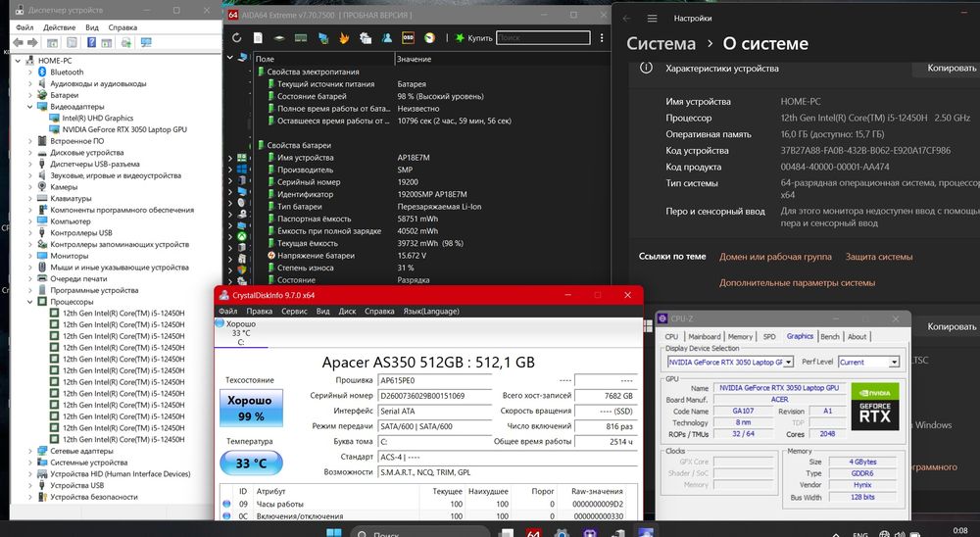Viewport: 980px width, 537px height.
Task: Click the settings gear icon on the taskbar
Action: 562,533
